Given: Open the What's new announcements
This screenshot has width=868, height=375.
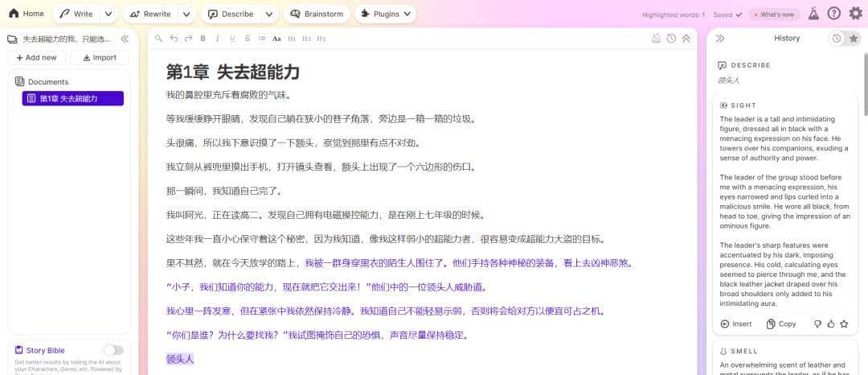Looking at the screenshot, I should click(x=775, y=15).
